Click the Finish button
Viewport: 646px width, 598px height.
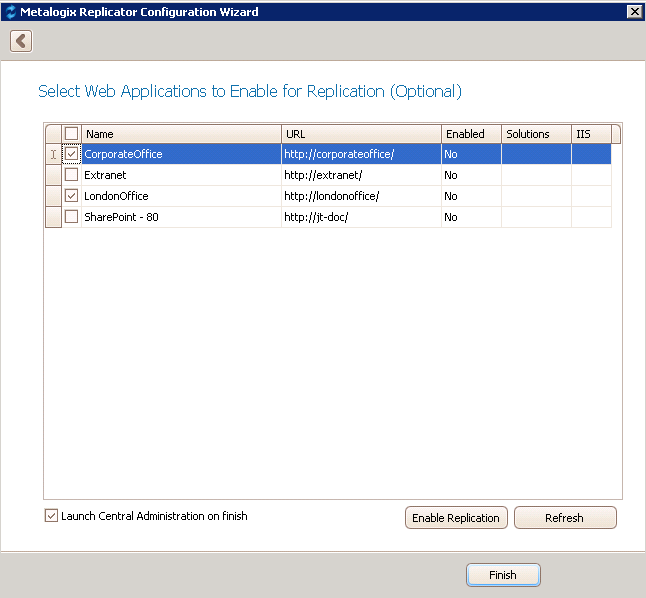503,575
